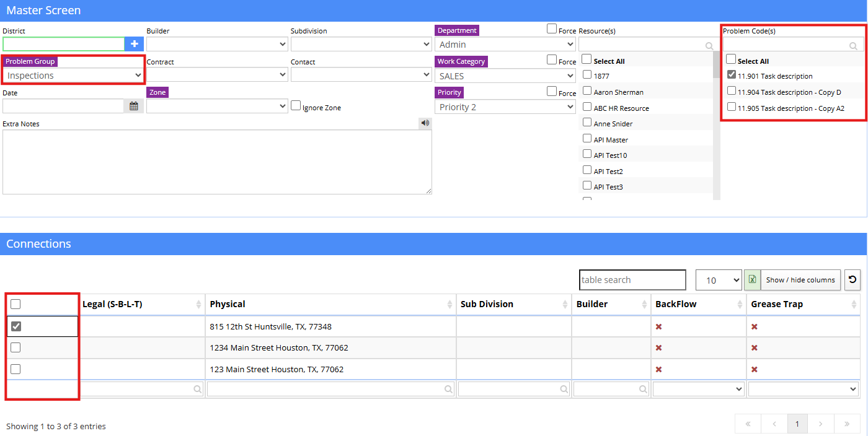This screenshot has width=868, height=436.
Task: Open the Problem Group Inspections dropdown
Action: click(73, 75)
